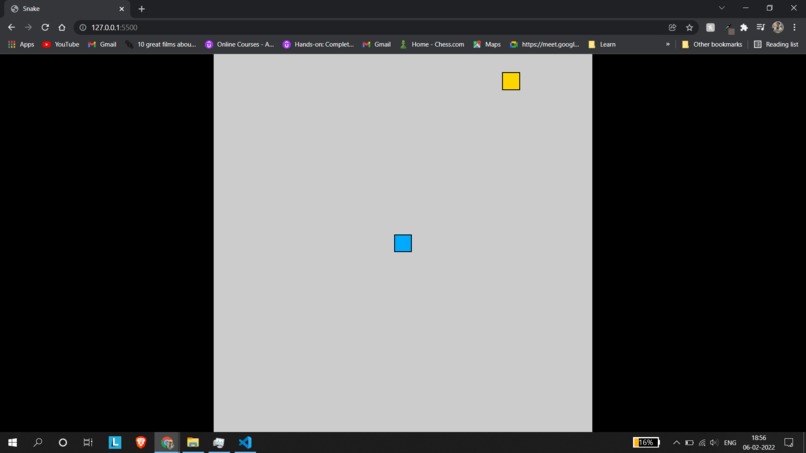Go forward one page
Viewport: 806px width, 453px height.
tap(28, 27)
